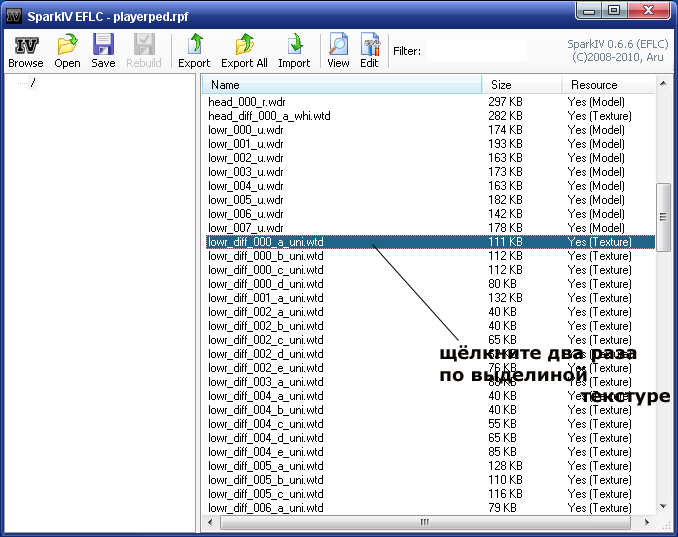This screenshot has height=537, width=678.
Task: Click the vertical scrollbar down arrow
Action: [663, 507]
